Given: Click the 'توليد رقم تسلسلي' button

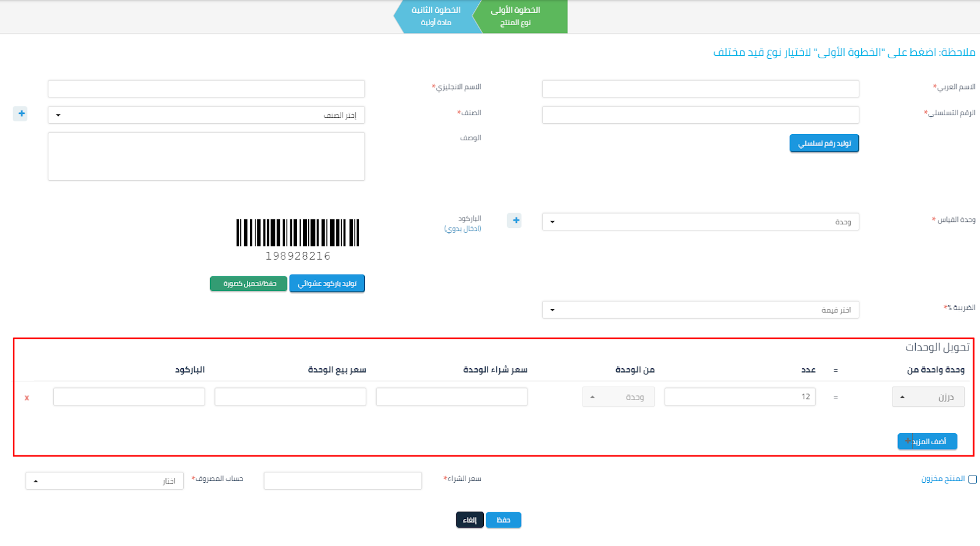Looking at the screenshot, I should click(824, 143).
